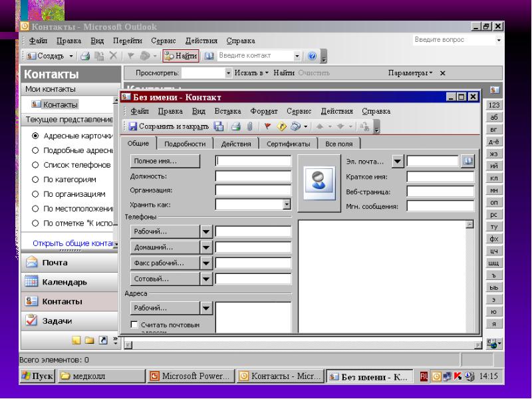The image size is (532, 399).
Task: Open the Notes icon at the navigation pane bottom
Action: 76,340
